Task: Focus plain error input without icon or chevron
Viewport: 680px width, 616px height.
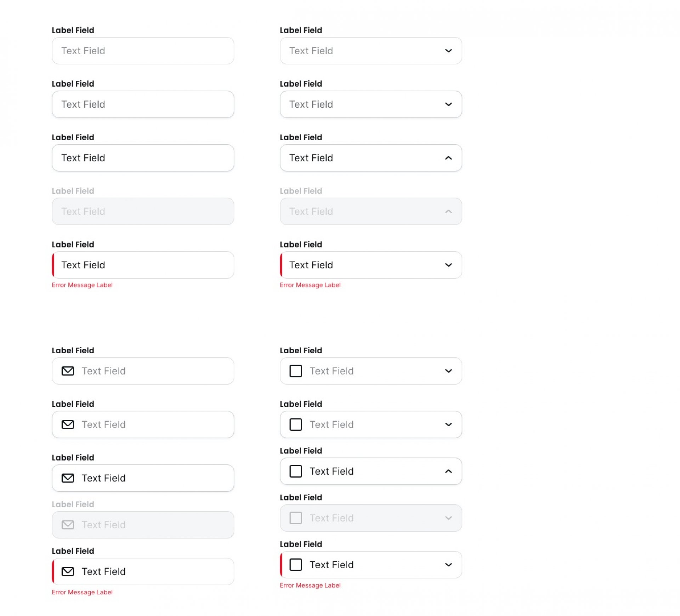Action: [x=143, y=265]
